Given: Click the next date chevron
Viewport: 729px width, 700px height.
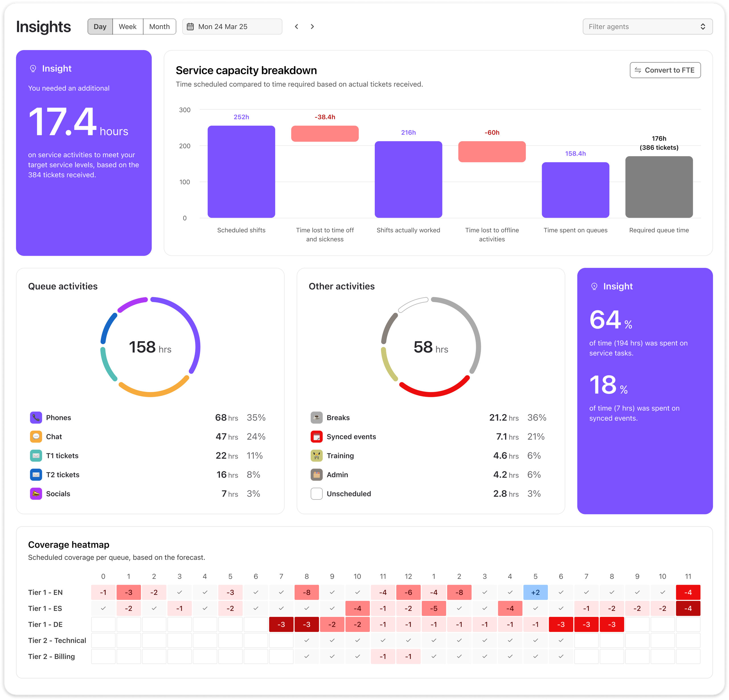Looking at the screenshot, I should pos(312,26).
